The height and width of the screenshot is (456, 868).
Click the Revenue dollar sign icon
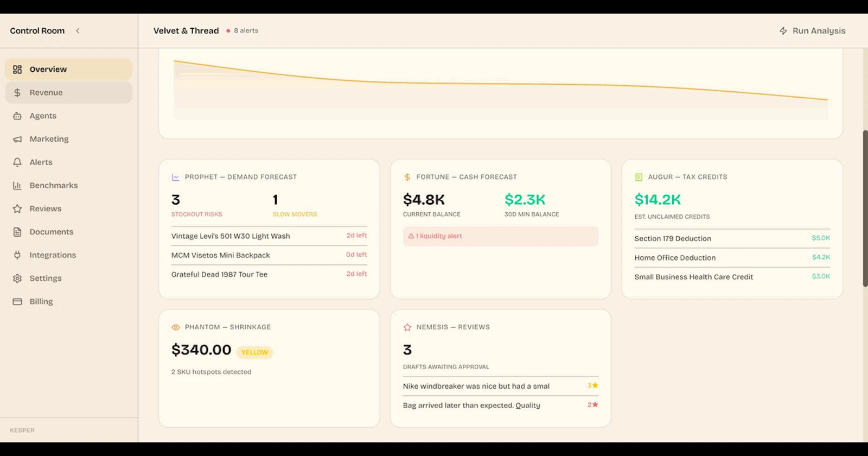(x=17, y=93)
